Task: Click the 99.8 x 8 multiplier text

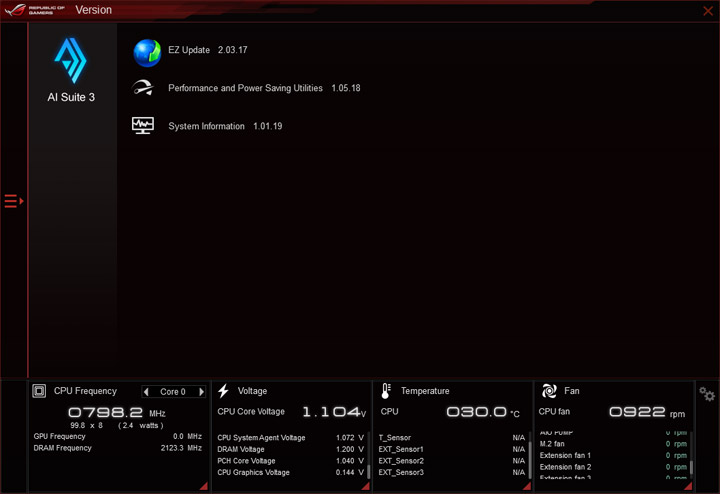Action: click(x=86, y=426)
